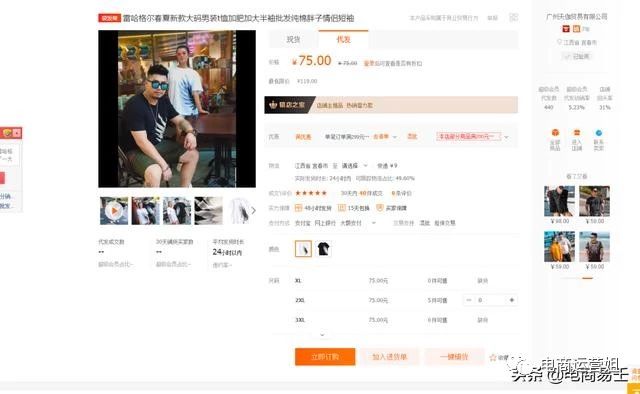Open the QR code icon near title
The image size is (640, 394).
(513, 18)
